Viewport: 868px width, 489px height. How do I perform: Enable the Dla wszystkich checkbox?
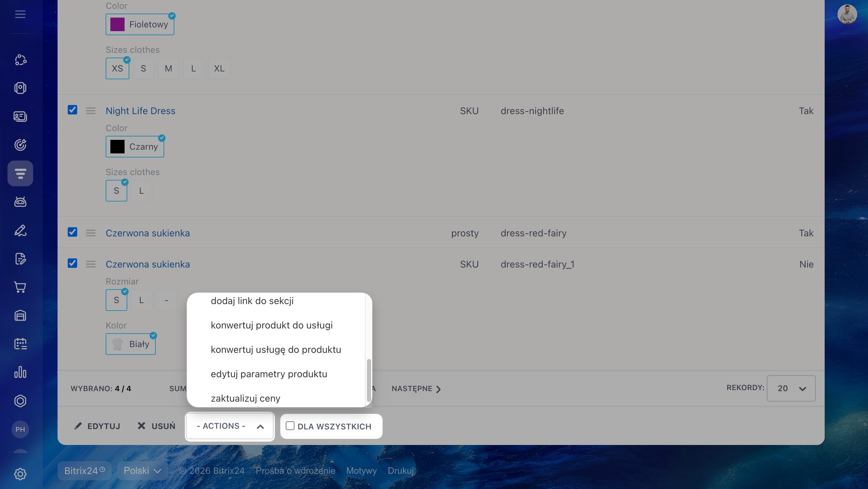tap(290, 426)
